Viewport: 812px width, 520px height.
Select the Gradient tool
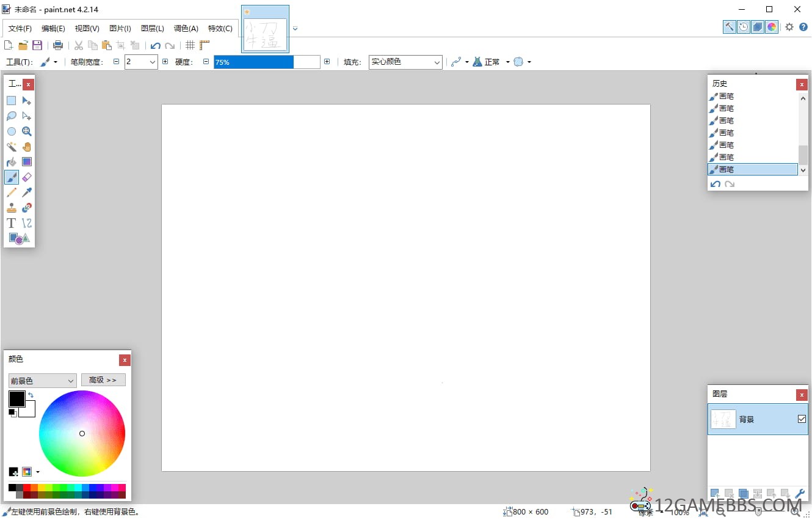click(27, 162)
